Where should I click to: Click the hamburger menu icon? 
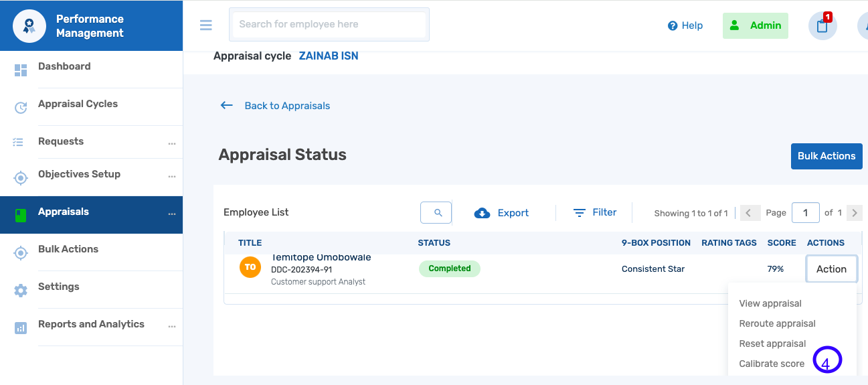pyautogui.click(x=206, y=25)
